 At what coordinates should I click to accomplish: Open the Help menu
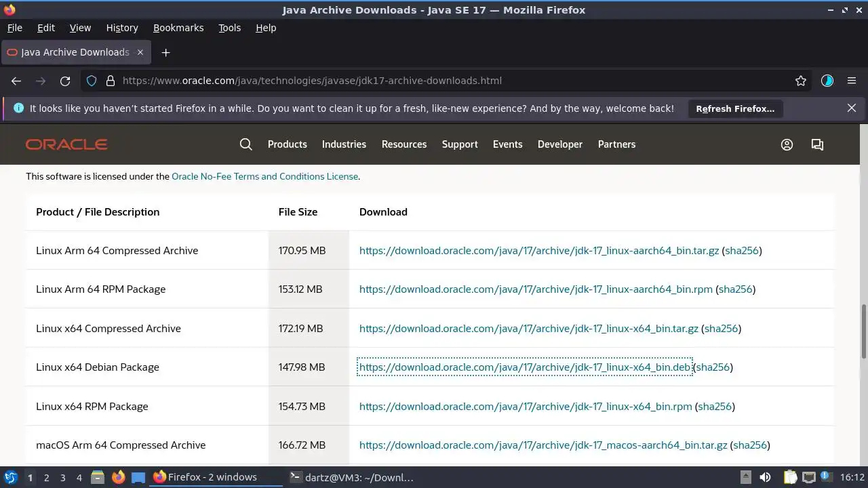coord(266,28)
